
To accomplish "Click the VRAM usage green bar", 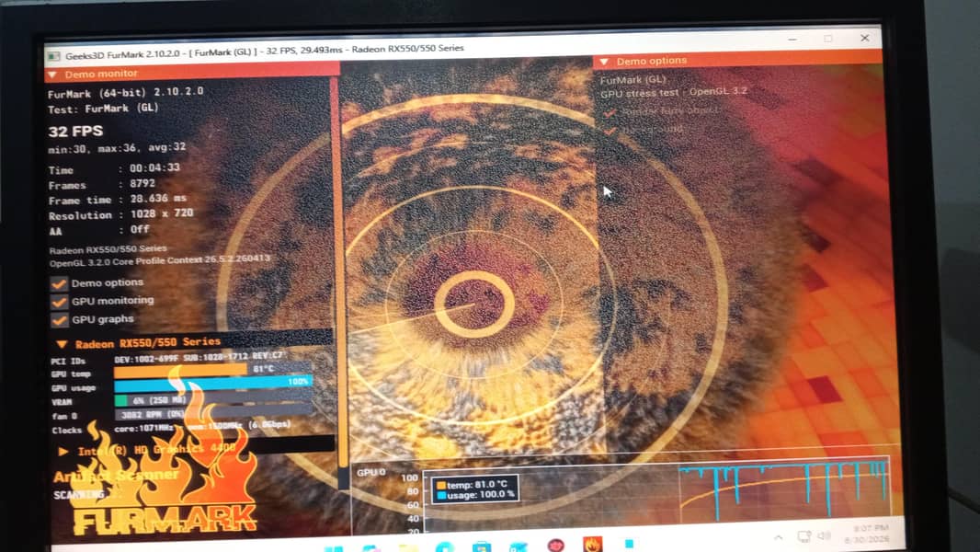I will coord(120,400).
